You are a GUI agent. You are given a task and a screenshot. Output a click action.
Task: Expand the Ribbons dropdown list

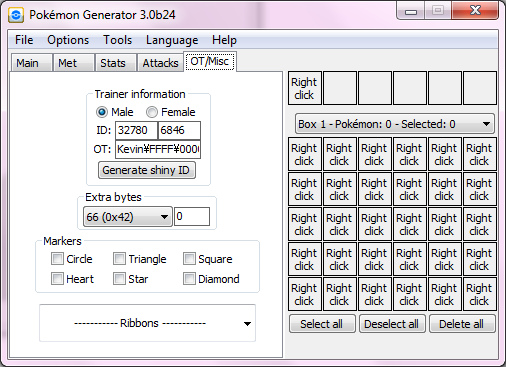pyautogui.click(x=147, y=323)
